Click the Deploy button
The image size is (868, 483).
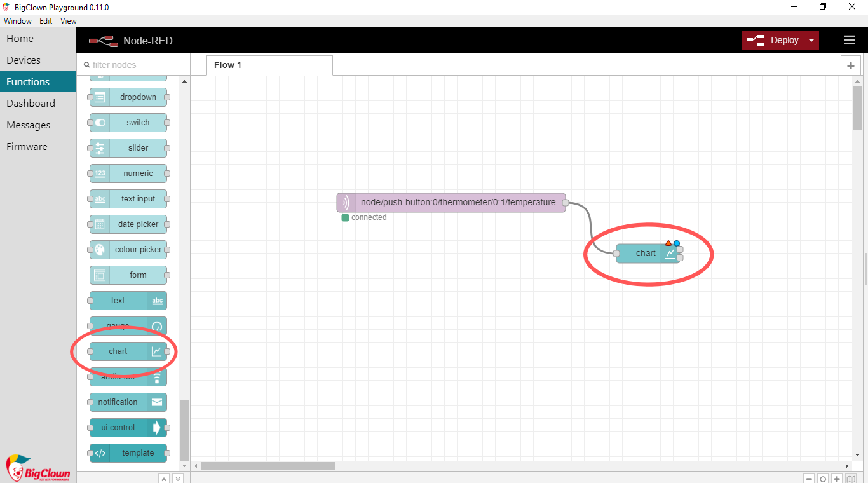[x=773, y=40]
